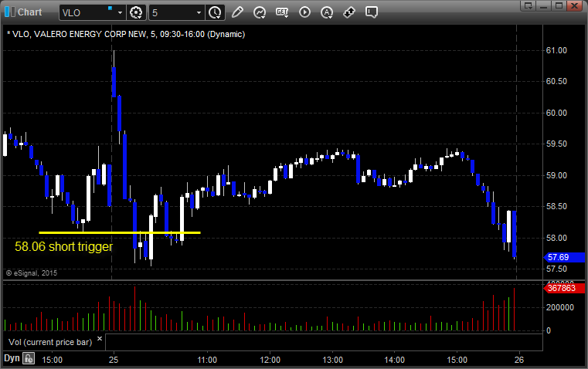Click the 60.00 price axis label
The width and height of the screenshot is (588, 369).
556,113
